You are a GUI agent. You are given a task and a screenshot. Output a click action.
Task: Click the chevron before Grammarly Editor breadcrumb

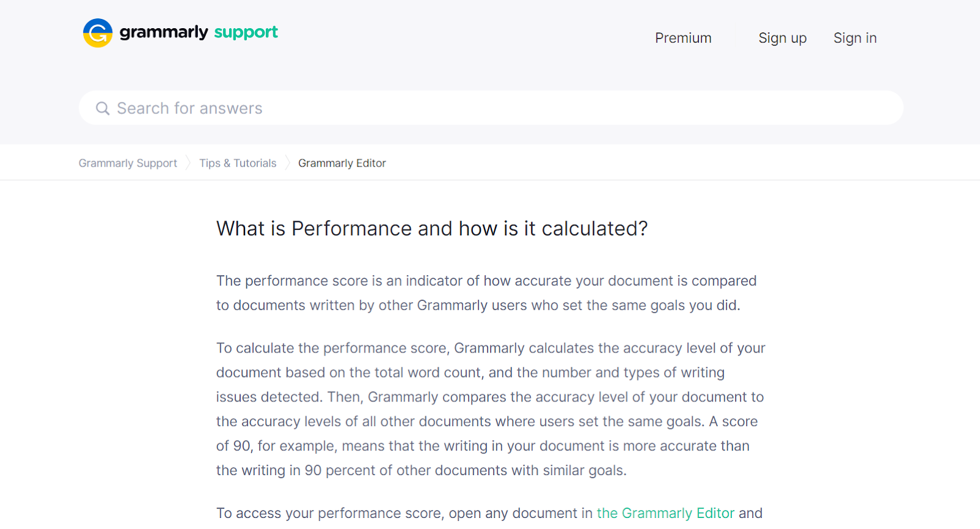[287, 163]
